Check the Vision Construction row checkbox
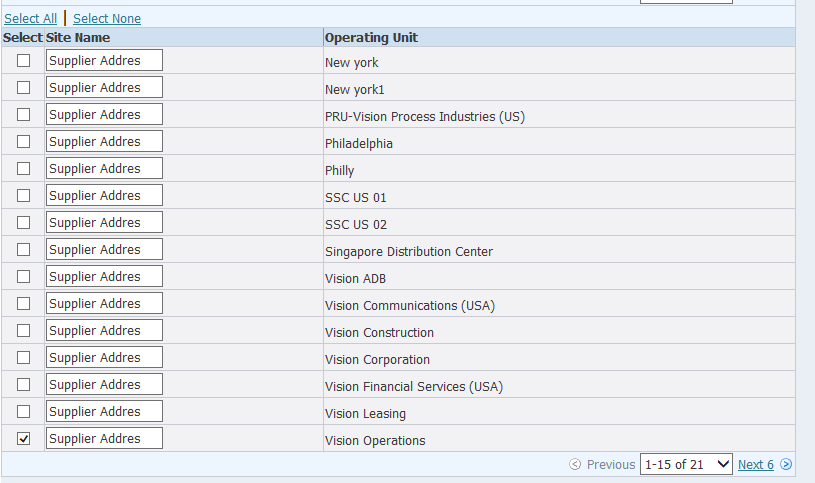Screen dimensions: 815x483 23,330
